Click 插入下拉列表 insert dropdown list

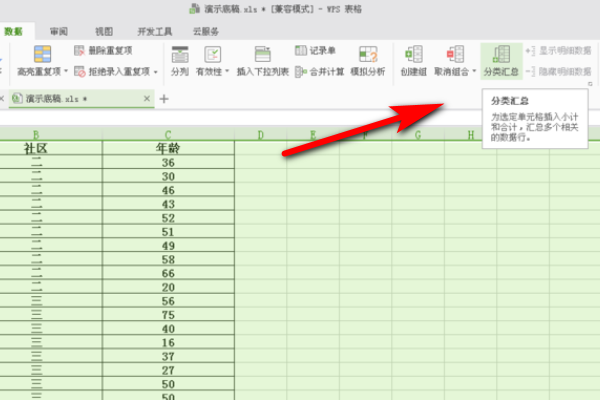pos(262,60)
